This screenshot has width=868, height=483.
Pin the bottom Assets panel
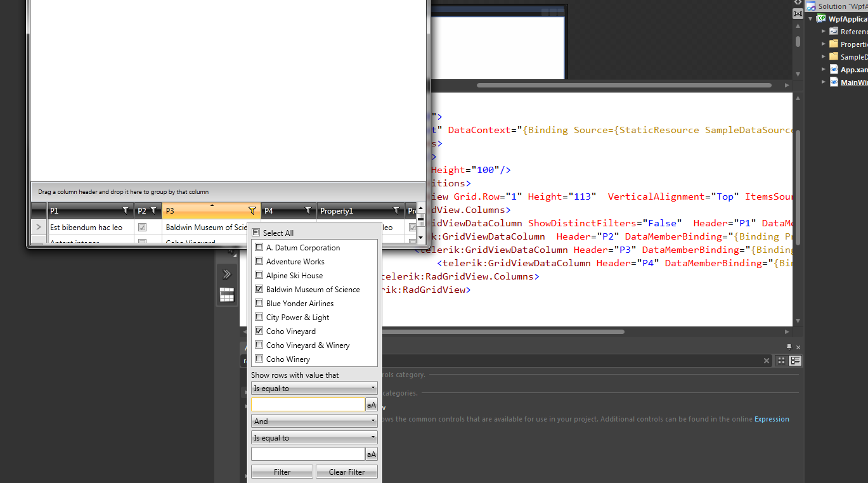(x=789, y=347)
